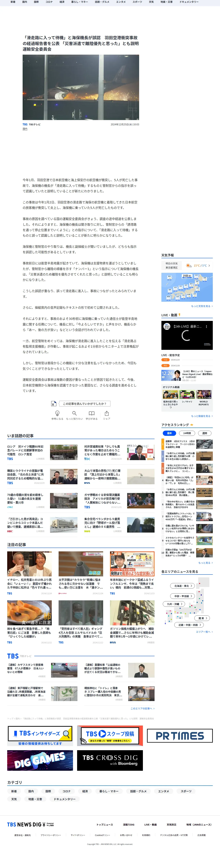The width and height of the screenshot is (220, 868).
Task: Click the sunny weather icon for 東京都港区
Action: click(x=189, y=266)
